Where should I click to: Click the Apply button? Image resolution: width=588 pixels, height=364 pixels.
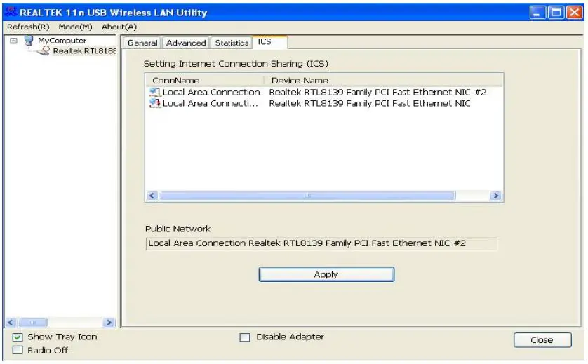tap(326, 274)
